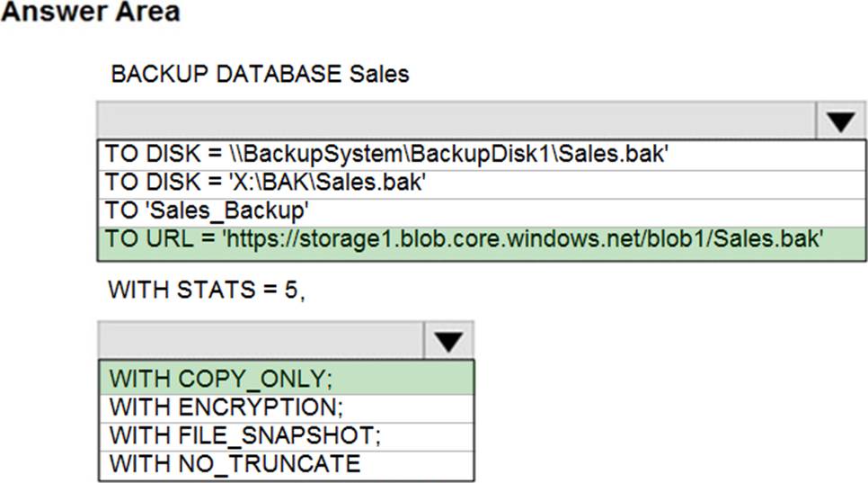Viewport: 868px width, 483px height.
Task: Open the first dropdown arrow under BACKUP DATABASE
Action: coord(840,121)
